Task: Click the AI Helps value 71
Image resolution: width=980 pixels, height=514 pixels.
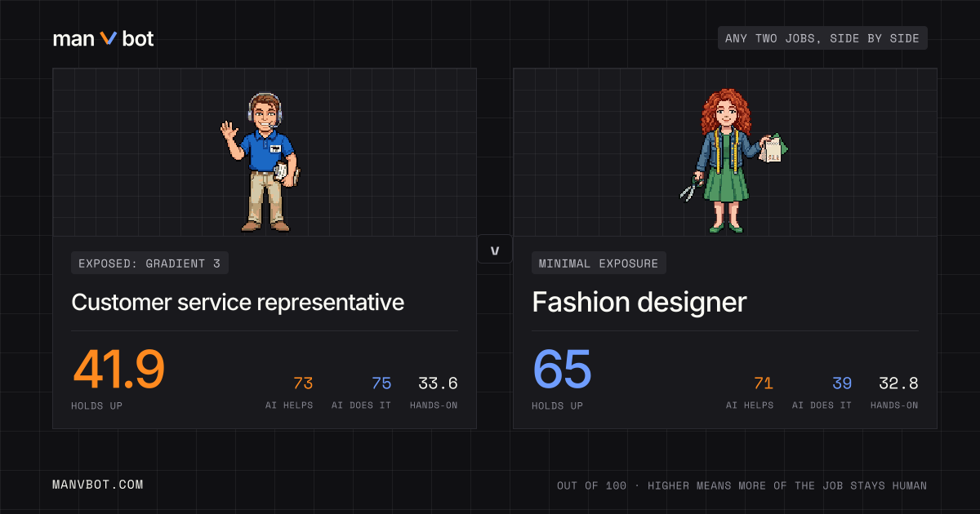Action: (763, 383)
